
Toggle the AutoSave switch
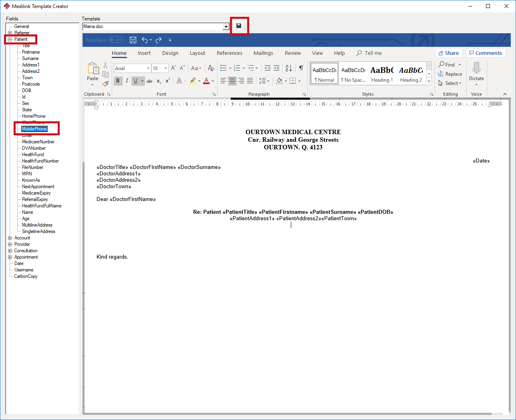(116, 40)
